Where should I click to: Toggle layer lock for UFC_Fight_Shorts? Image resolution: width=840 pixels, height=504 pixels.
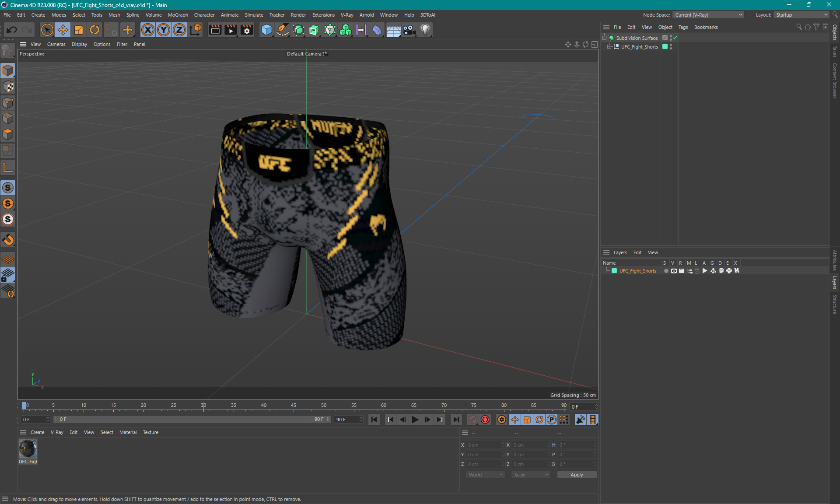point(697,271)
